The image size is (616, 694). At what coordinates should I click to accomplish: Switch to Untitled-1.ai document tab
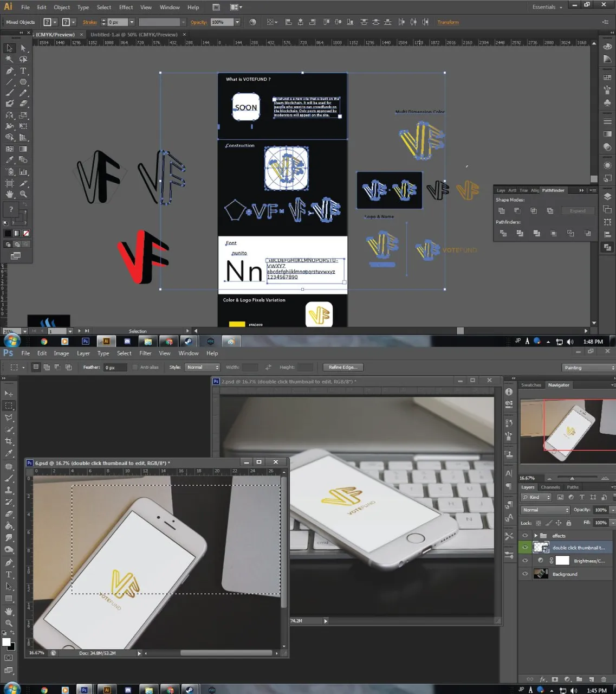click(x=134, y=34)
